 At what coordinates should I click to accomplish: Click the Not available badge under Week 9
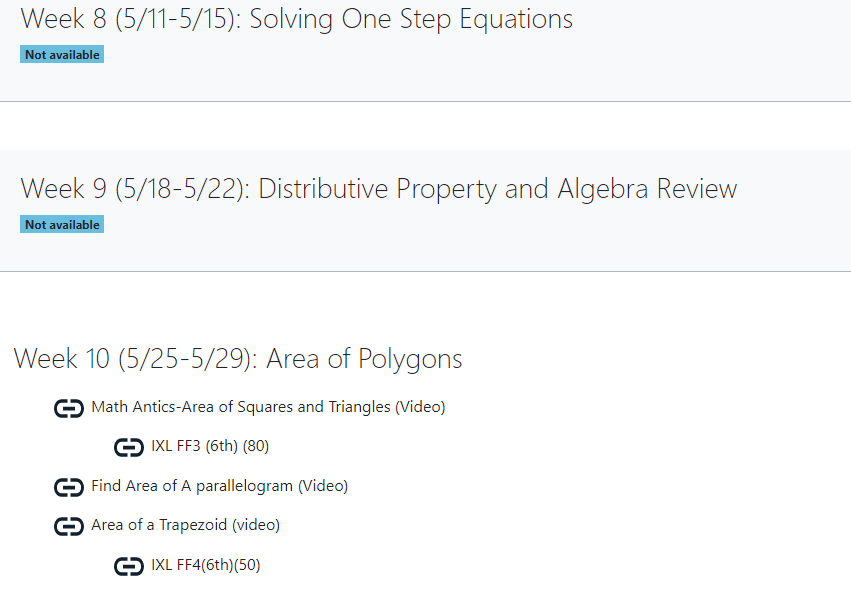coord(62,224)
